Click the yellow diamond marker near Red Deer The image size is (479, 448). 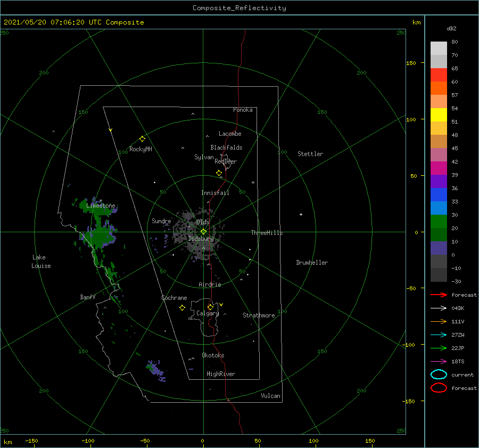(219, 173)
